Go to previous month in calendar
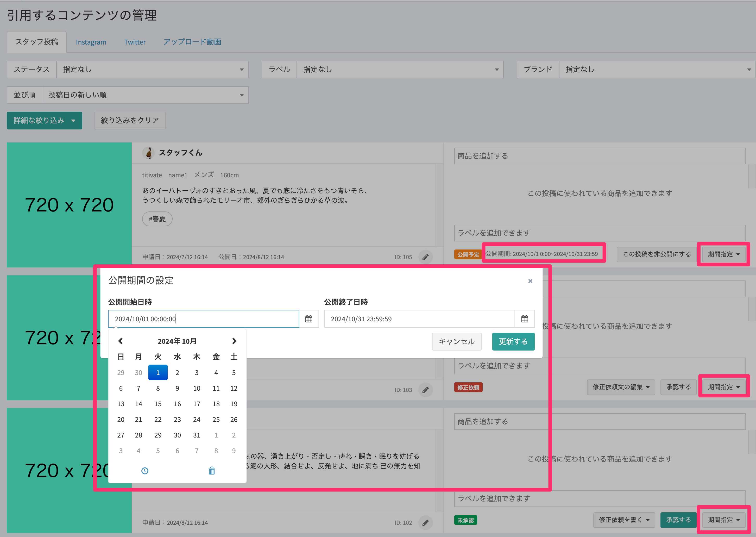This screenshot has width=756, height=537. [121, 341]
